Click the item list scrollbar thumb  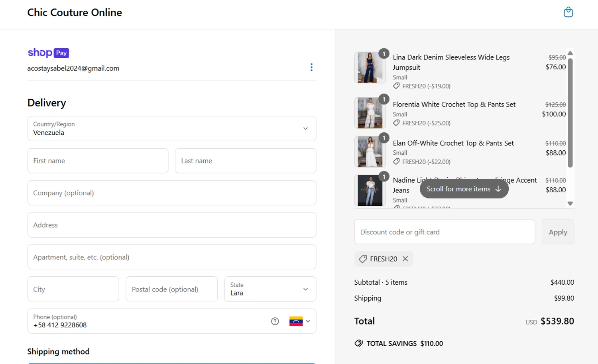570,113
